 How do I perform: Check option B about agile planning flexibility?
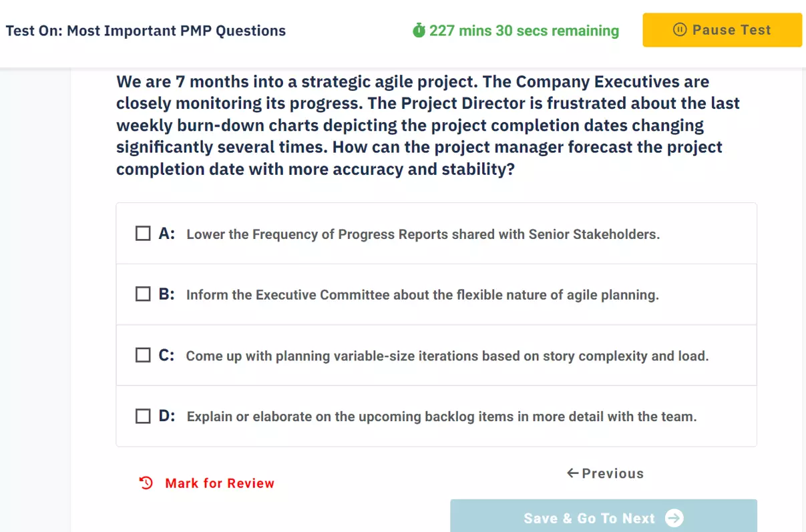pos(142,294)
